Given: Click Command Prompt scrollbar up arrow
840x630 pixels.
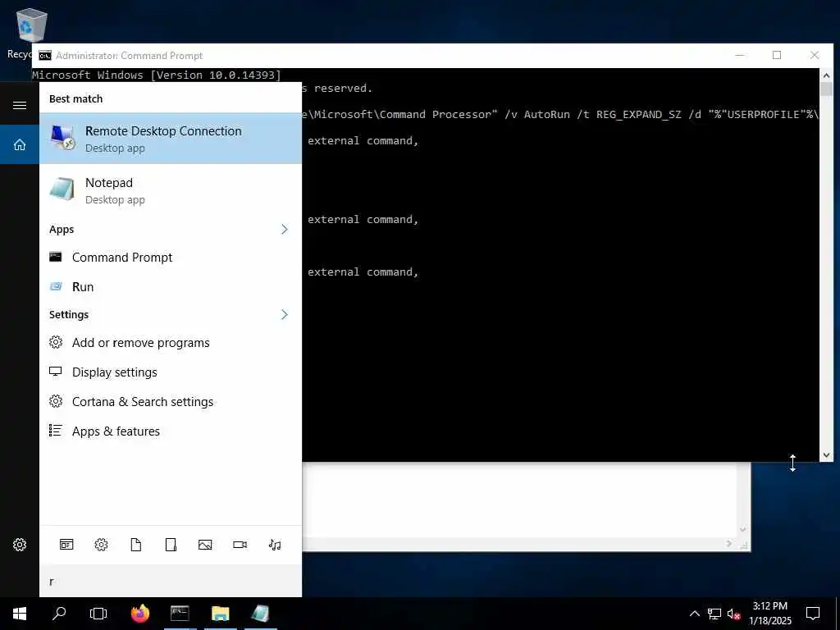Looking at the screenshot, I should [x=826, y=75].
